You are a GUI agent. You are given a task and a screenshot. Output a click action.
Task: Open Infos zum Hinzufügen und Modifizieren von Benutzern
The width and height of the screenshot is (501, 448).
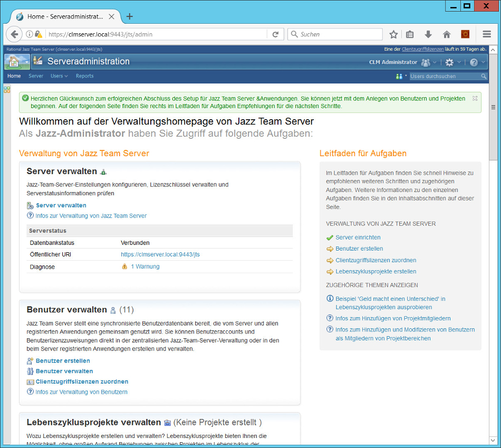tap(405, 334)
